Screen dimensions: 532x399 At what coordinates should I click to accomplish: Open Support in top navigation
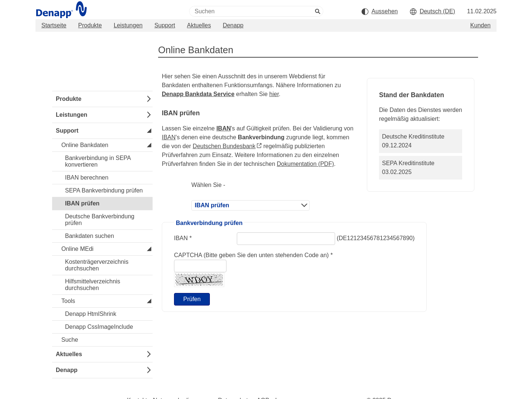(165, 25)
